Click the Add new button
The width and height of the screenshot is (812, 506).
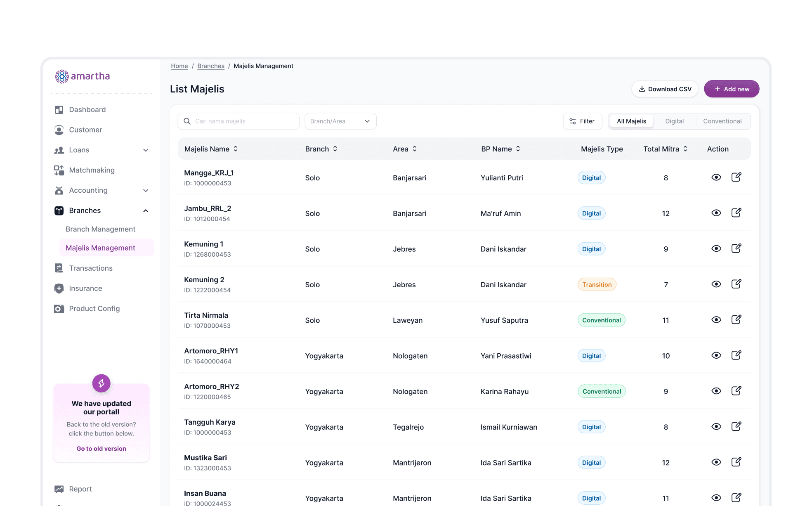[x=732, y=89]
